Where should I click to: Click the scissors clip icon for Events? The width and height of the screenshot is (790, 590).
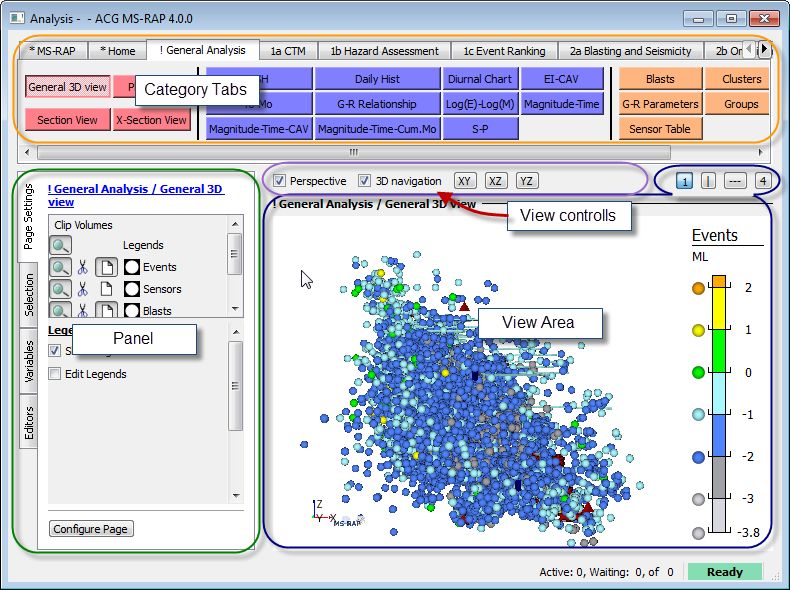tap(83, 267)
